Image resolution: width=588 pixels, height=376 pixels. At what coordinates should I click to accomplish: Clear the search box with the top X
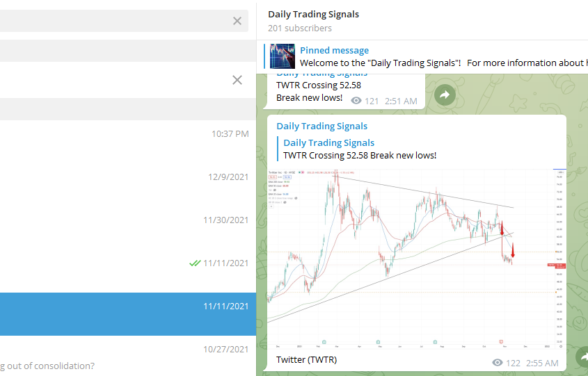(x=237, y=21)
